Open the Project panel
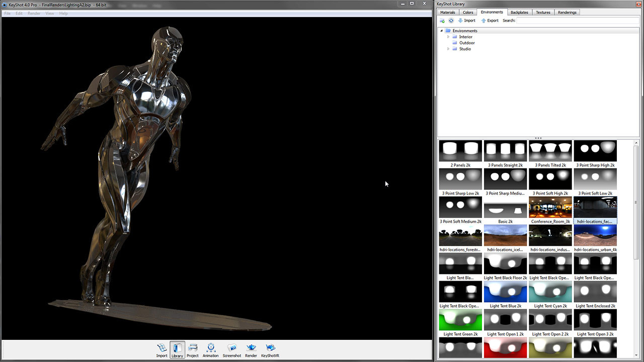 193,349
